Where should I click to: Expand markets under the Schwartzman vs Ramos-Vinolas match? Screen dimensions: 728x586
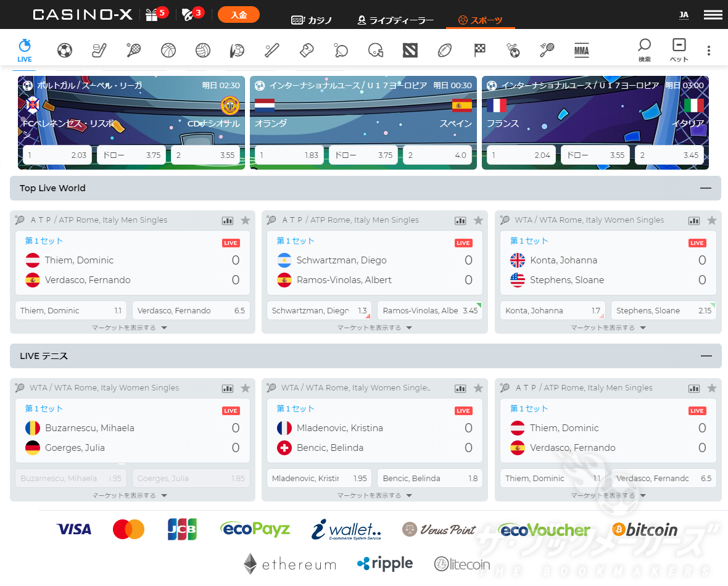pyautogui.click(x=373, y=328)
